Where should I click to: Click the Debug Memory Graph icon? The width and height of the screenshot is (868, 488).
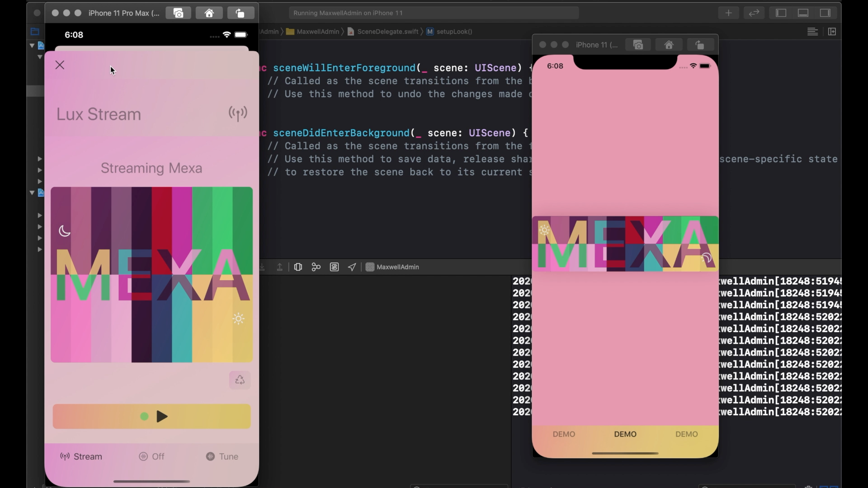316,267
